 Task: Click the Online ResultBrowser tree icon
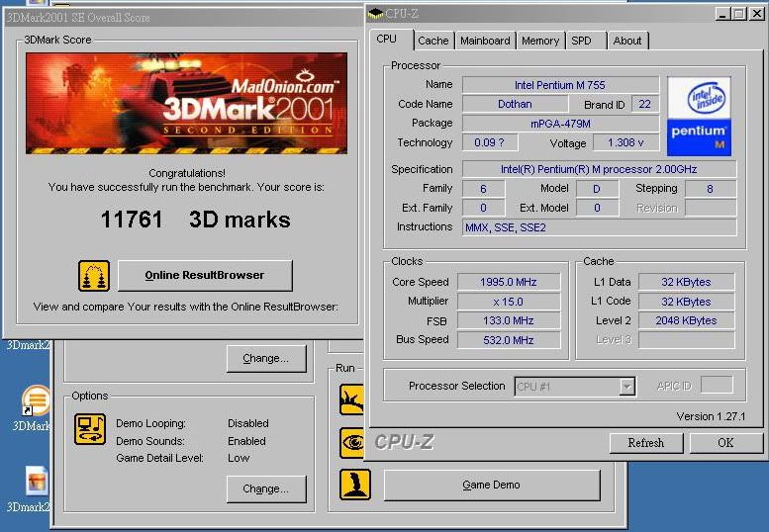(x=94, y=276)
